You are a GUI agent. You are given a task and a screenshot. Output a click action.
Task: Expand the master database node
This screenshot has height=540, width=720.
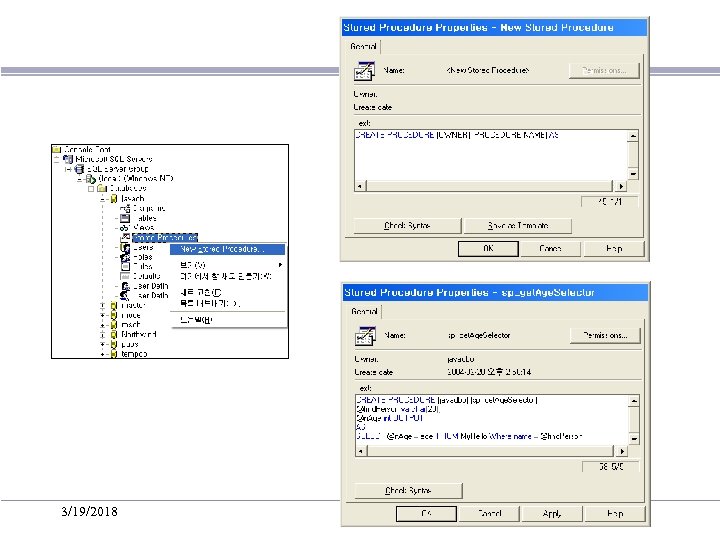102,306
